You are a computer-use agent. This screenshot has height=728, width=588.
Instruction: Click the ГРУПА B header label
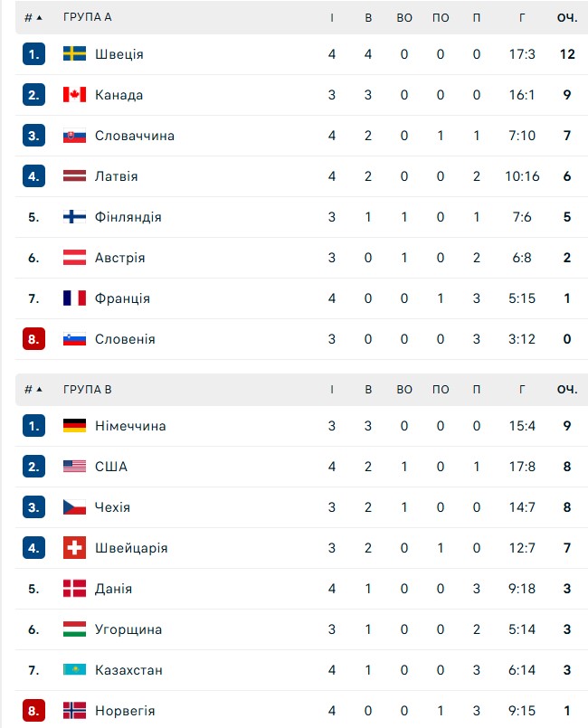click(x=88, y=389)
